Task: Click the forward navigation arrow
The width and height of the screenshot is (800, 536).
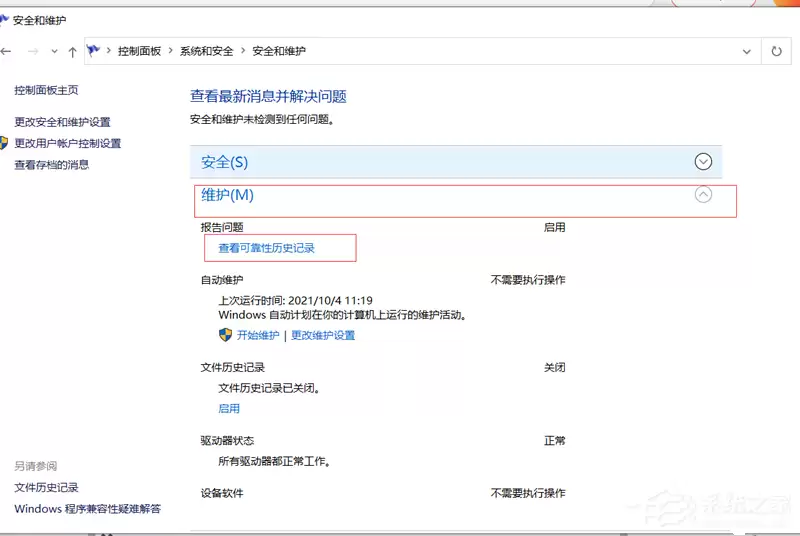Action: click(x=33, y=51)
